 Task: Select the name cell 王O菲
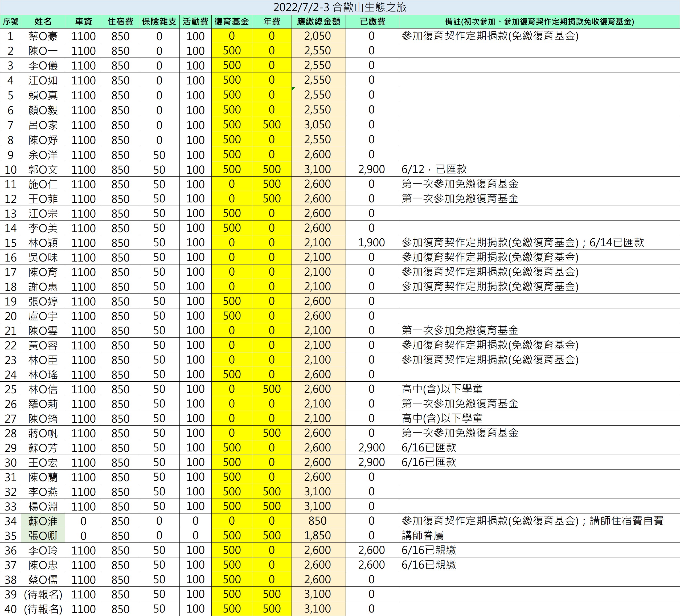click(43, 198)
